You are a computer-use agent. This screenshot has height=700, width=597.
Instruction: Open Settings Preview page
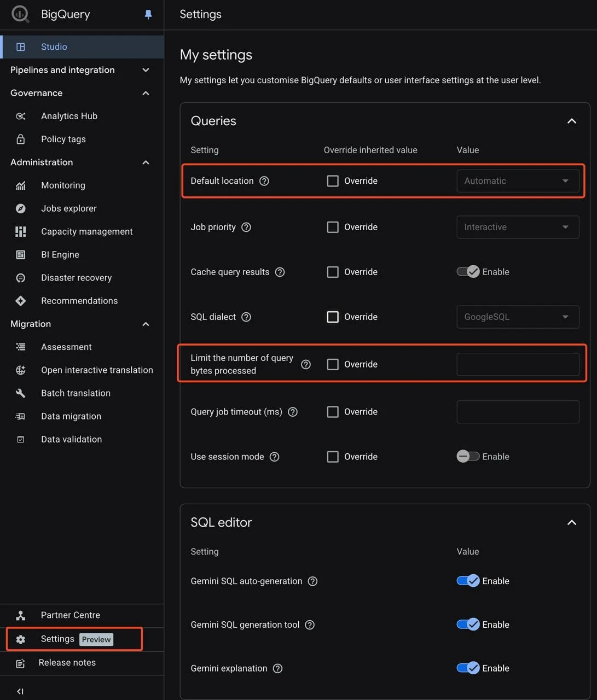[74, 639]
